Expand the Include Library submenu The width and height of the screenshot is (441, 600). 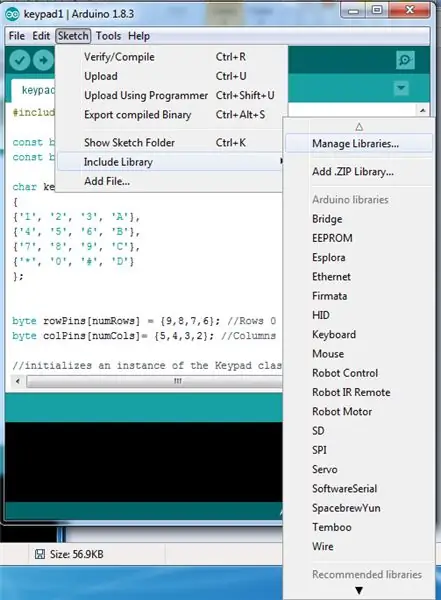click(x=172, y=162)
